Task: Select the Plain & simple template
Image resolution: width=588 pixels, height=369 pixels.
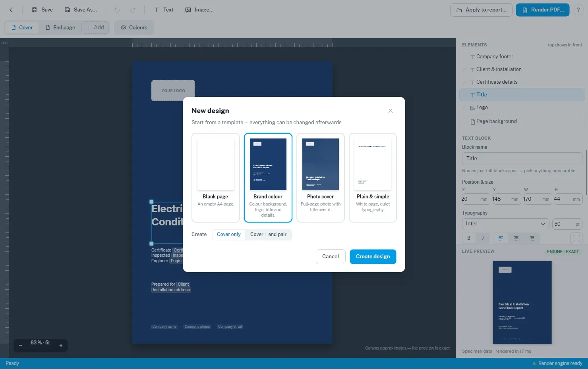Action: [x=373, y=178]
